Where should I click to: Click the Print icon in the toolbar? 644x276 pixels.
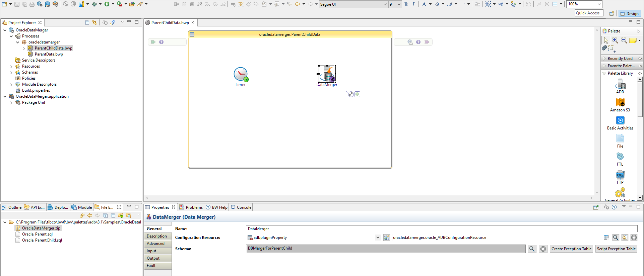pos(32,4)
